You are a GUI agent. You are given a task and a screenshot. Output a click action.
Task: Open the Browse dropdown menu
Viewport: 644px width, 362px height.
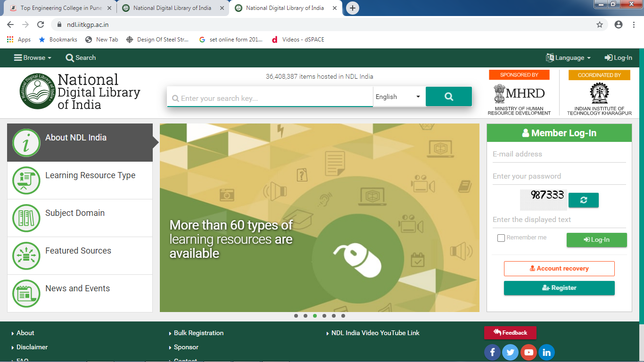click(x=33, y=58)
